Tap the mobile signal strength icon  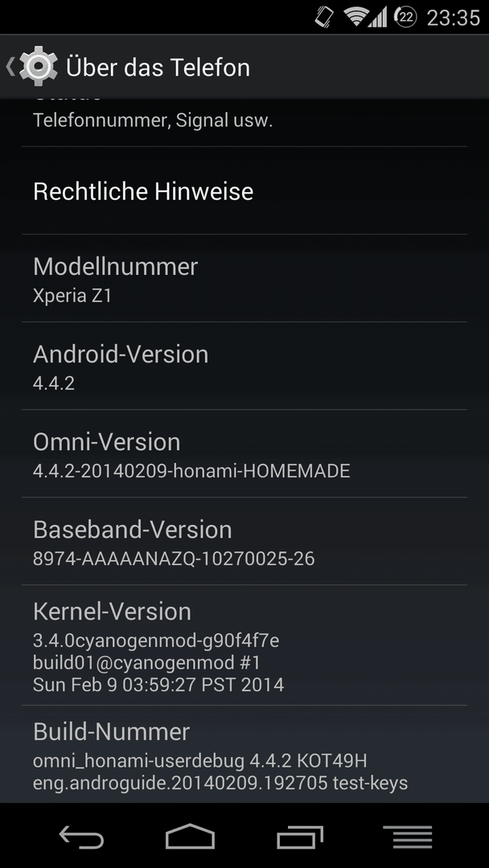coord(377,17)
